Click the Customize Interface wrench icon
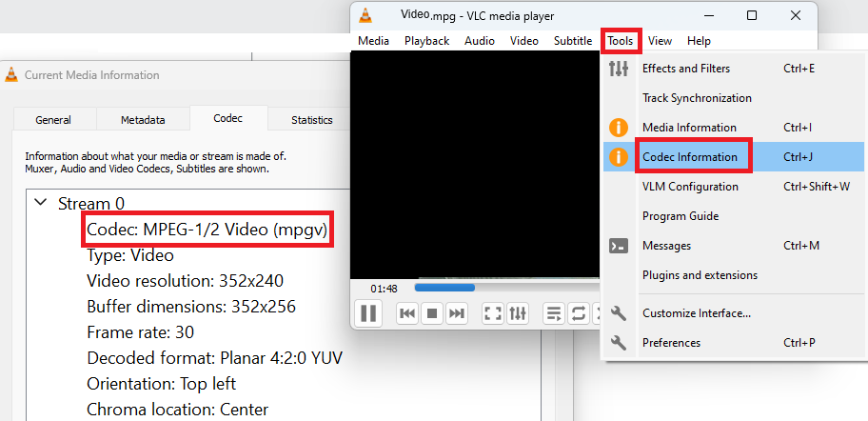The image size is (868, 421). point(619,313)
